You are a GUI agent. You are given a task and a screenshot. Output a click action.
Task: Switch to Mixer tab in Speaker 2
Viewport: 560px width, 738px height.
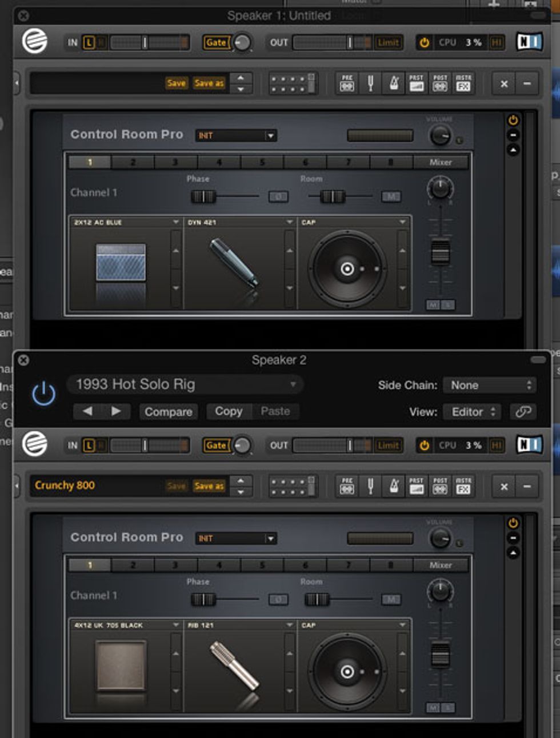441,565
